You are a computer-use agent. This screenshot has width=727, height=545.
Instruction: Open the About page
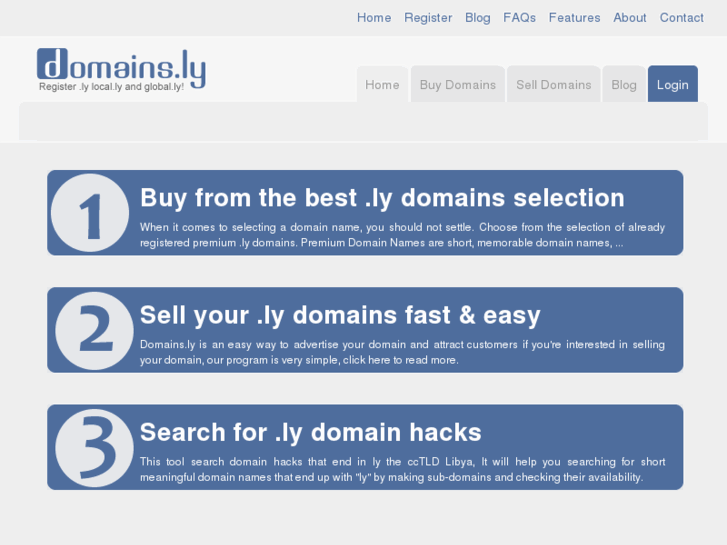click(630, 18)
